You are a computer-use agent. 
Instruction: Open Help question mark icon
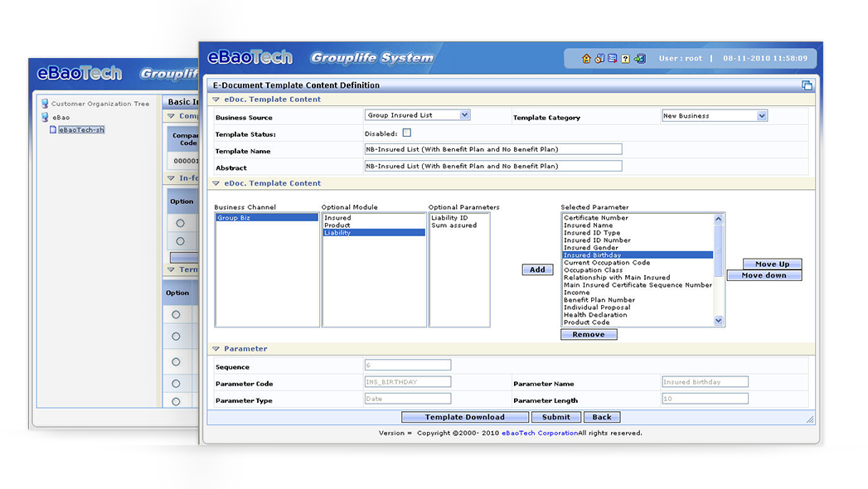click(626, 59)
